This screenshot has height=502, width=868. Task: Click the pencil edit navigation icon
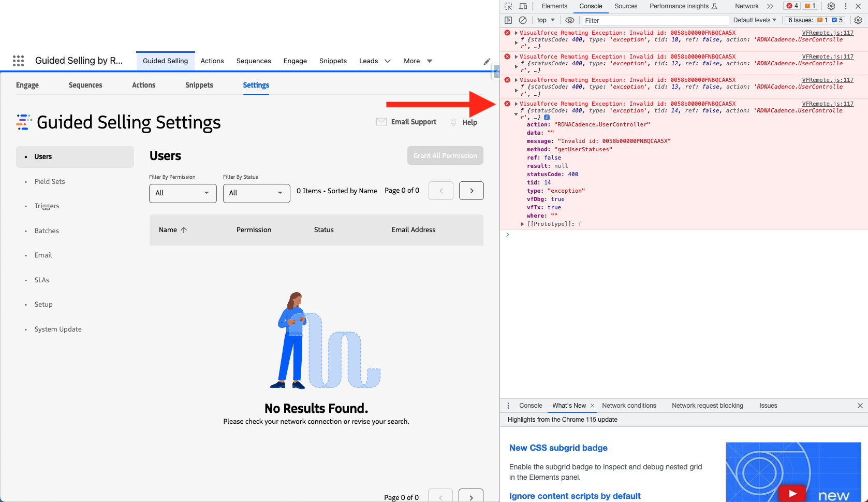tap(487, 61)
